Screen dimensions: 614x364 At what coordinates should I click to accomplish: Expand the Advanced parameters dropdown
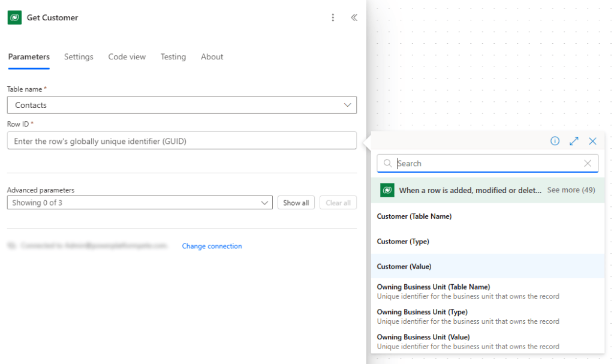(x=140, y=203)
